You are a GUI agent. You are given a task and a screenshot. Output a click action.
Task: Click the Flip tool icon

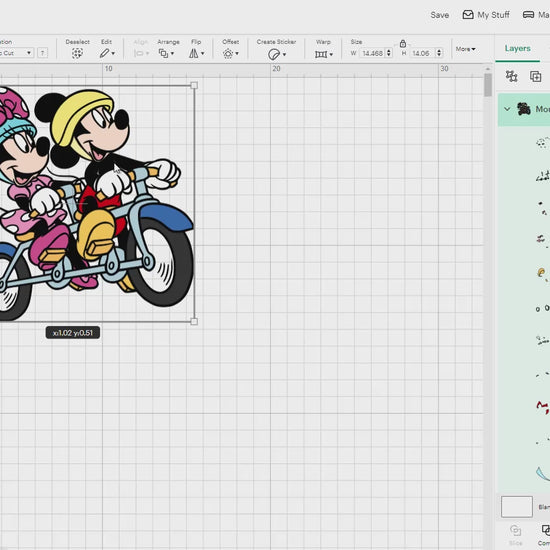click(193, 53)
